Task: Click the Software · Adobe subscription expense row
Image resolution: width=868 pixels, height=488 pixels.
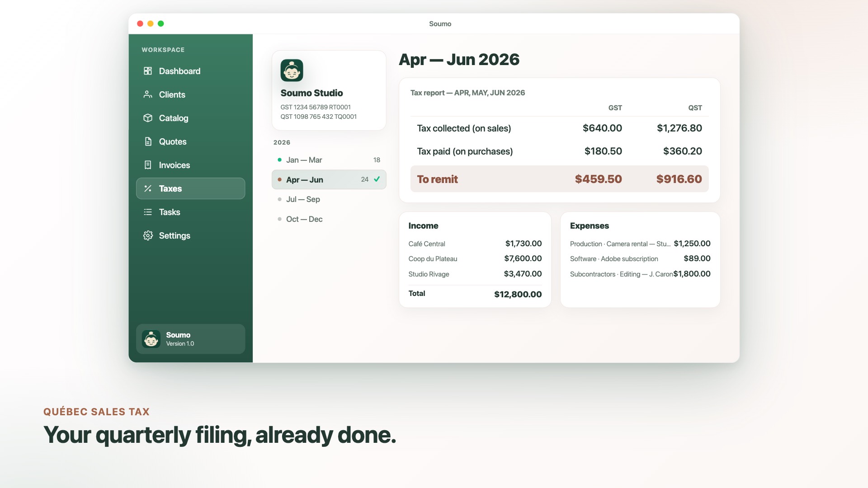Action: click(x=640, y=259)
